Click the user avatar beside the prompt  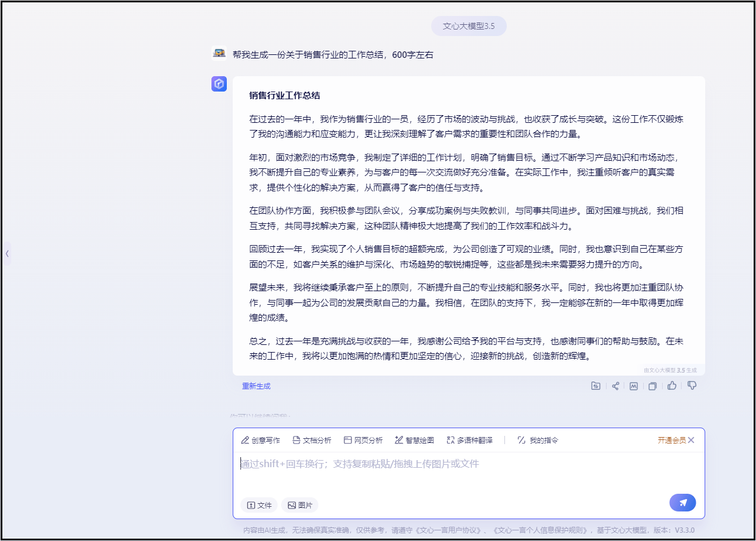tap(219, 54)
